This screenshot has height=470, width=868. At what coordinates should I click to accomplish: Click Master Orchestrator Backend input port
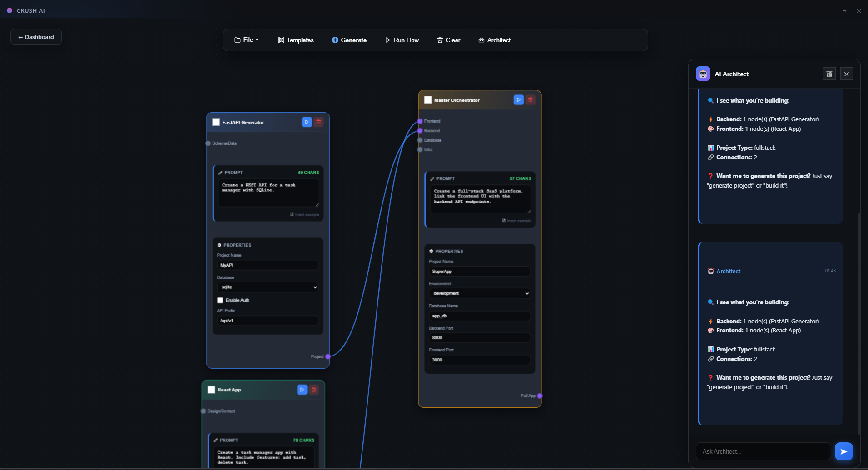click(x=420, y=131)
